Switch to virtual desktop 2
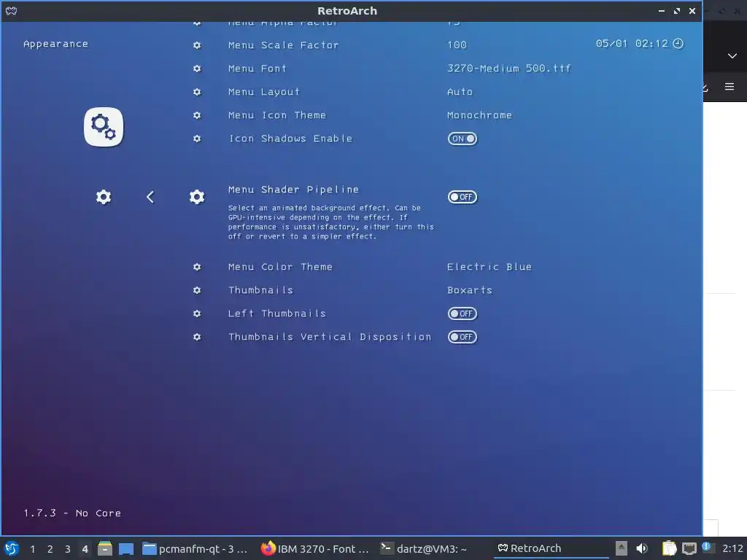 (x=50, y=549)
